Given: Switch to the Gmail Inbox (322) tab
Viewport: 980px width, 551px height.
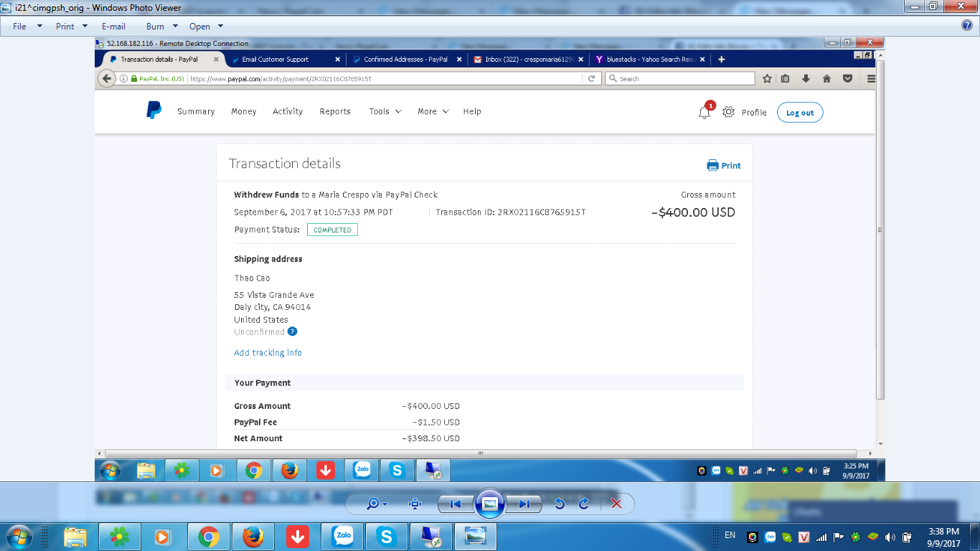Looking at the screenshot, I should [528, 60].
